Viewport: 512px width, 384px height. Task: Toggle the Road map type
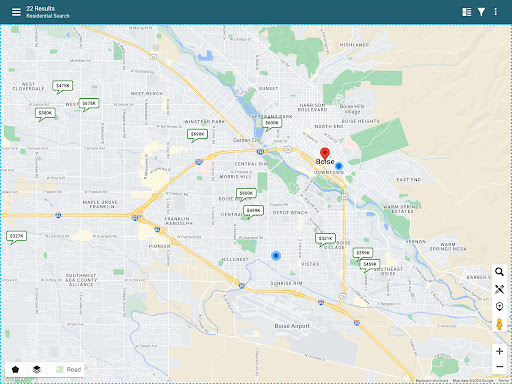68,369
